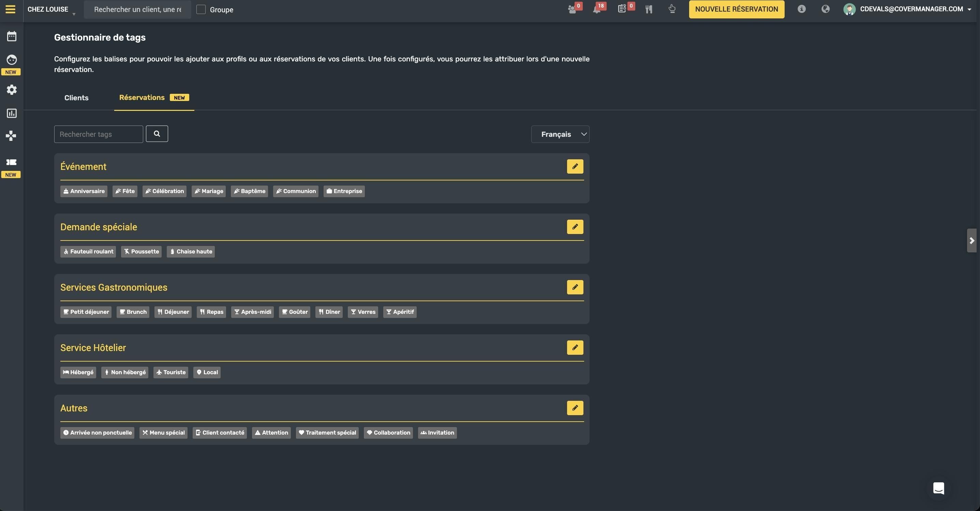Select the Réservations tab

click(154, 98)
